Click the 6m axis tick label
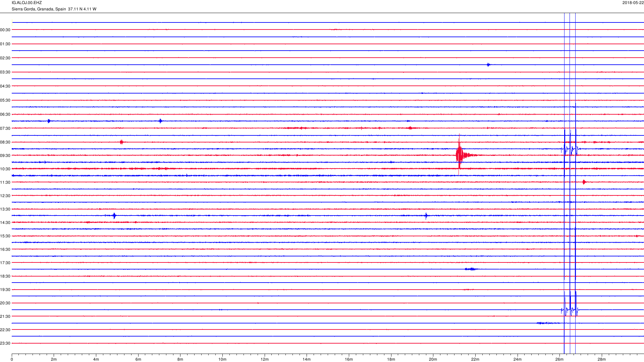Image resolution: width=644 pixels, height=362 pixels. (x=138, y=359)
